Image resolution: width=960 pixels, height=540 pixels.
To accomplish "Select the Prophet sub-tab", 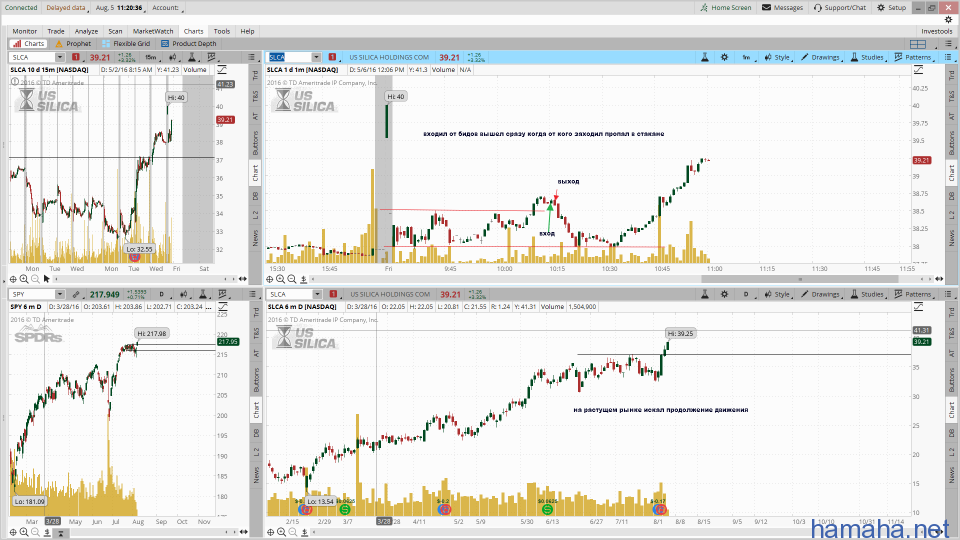I will [x=73, y=43].
